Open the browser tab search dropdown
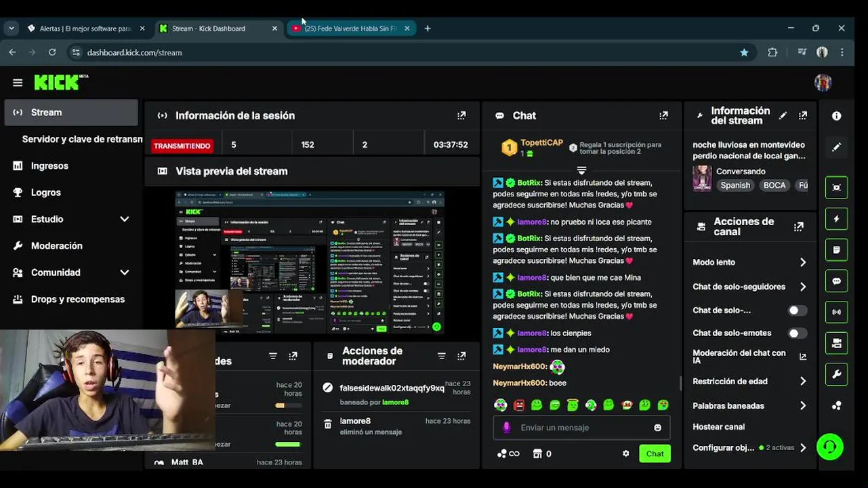The height and width of the screenshot is (488, 868). 12,28
